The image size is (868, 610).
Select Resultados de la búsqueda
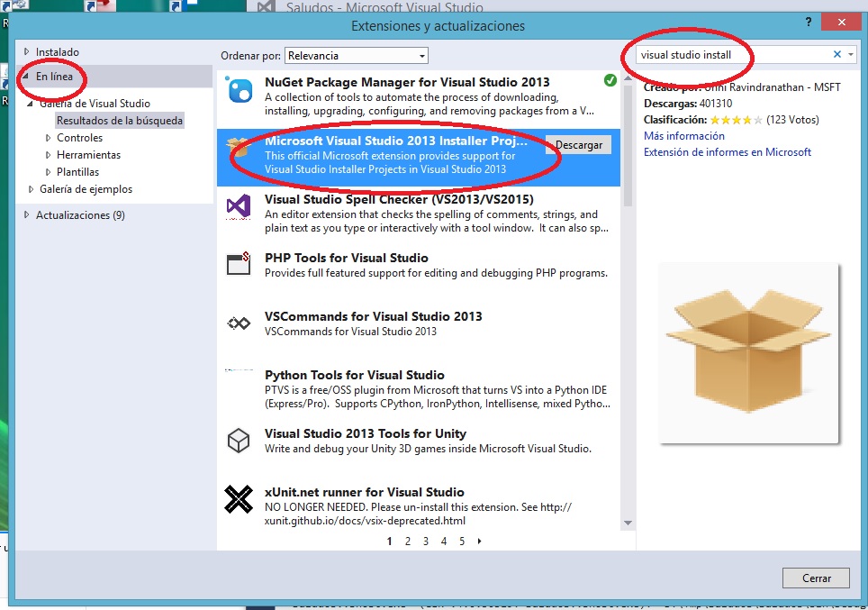pos(120,121)
